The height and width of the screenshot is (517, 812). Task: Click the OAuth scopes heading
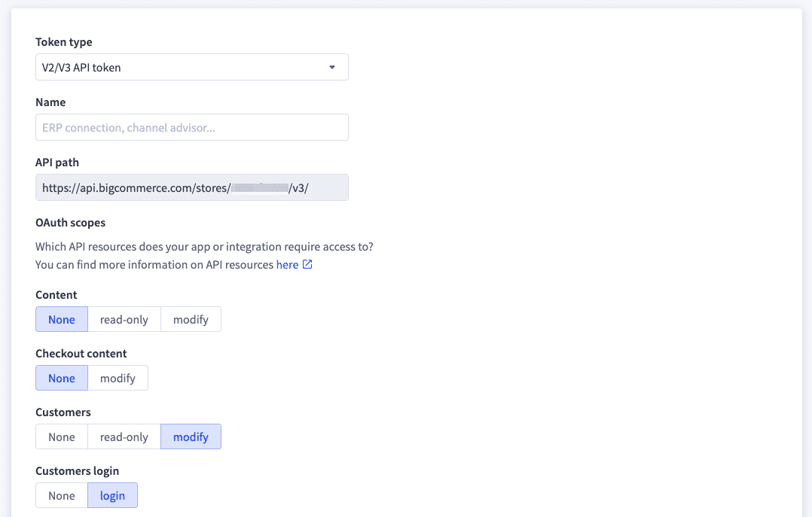(70, 222)
